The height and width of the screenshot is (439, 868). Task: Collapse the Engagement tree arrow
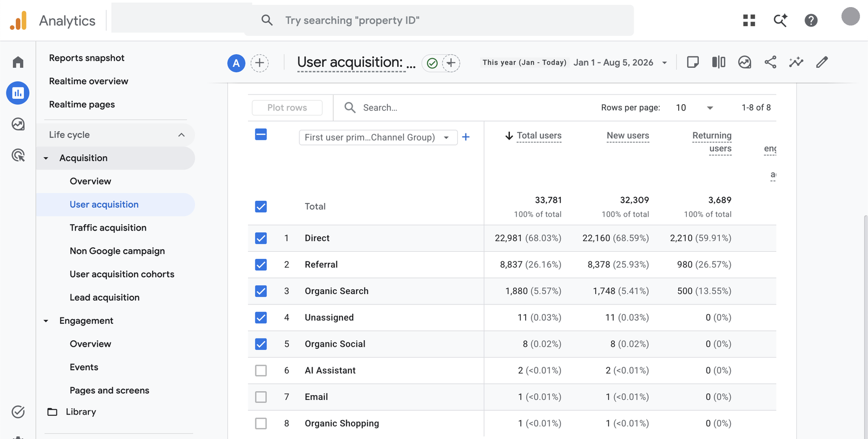coord(46,321)
